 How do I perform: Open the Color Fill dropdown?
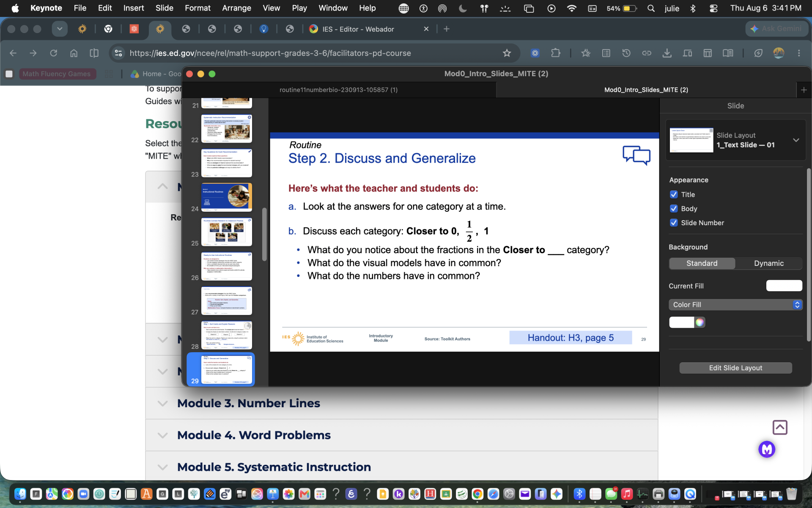click(735, 305)
